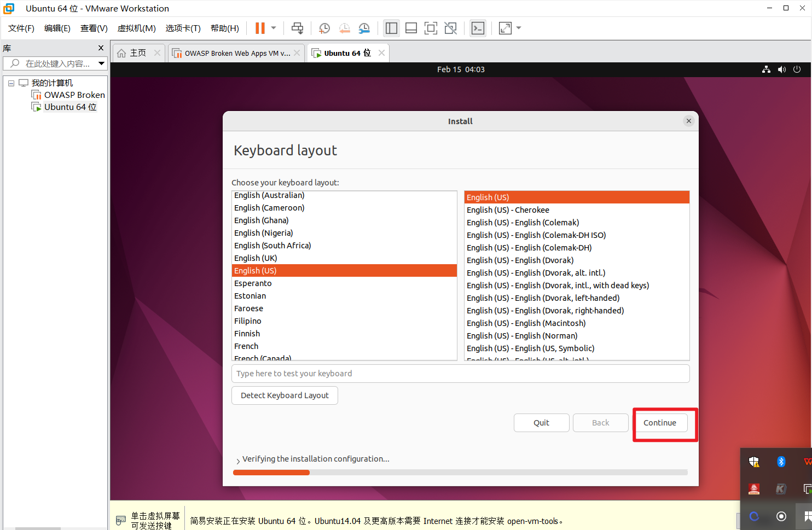
Task: Click the Detect Keyboard Layout button
Action: click(285, 395)
